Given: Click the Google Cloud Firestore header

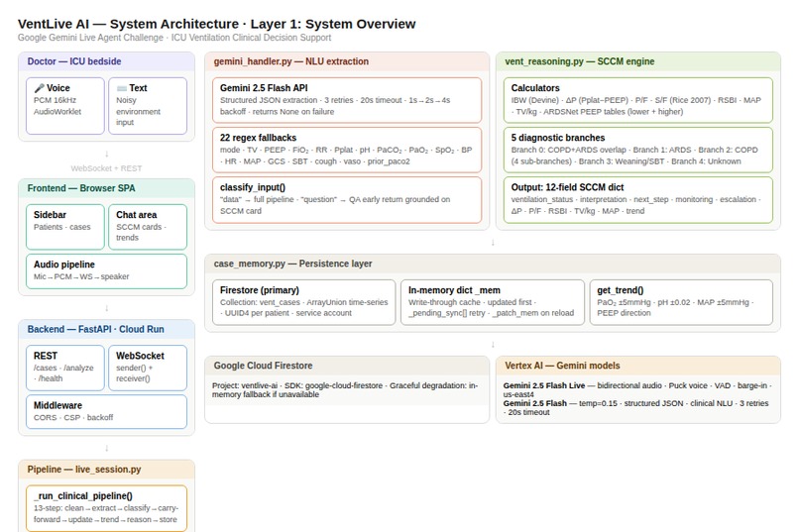Looking at the screenshot, I should click(347, 366).
